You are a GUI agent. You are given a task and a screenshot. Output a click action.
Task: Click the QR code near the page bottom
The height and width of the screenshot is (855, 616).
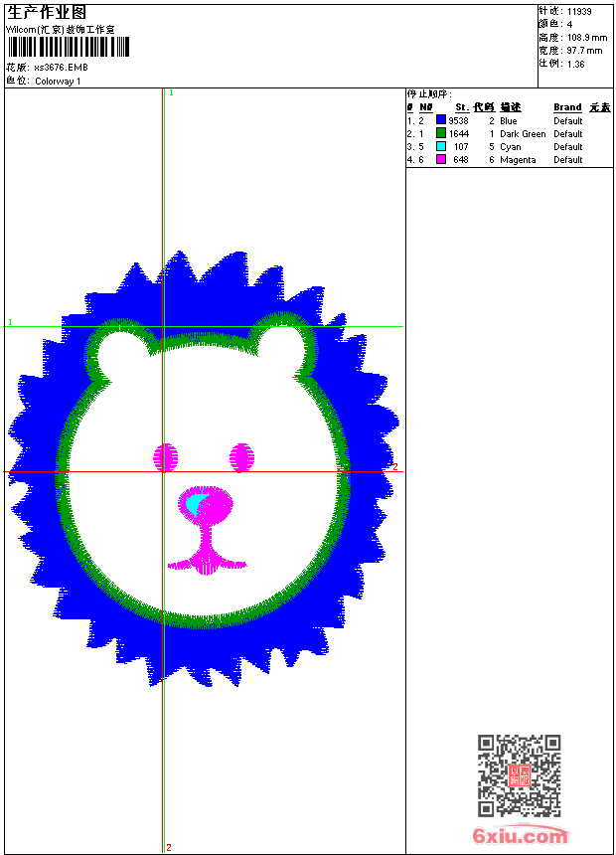point(519,774)
